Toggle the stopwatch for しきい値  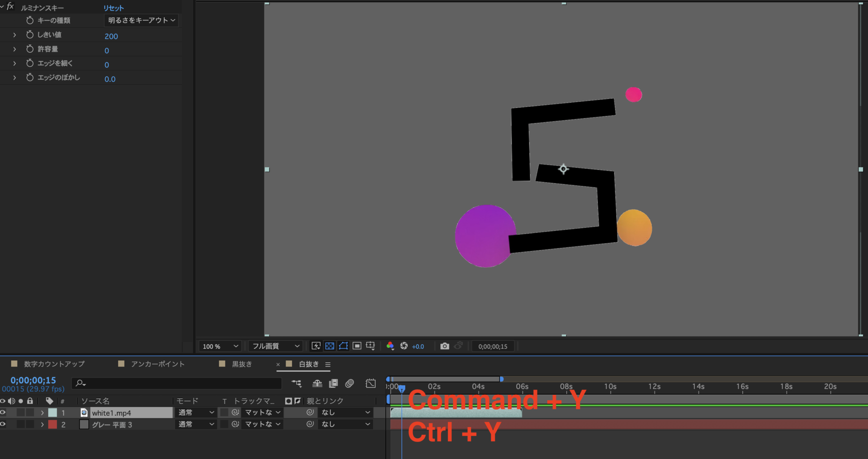(x=29, y=34)
